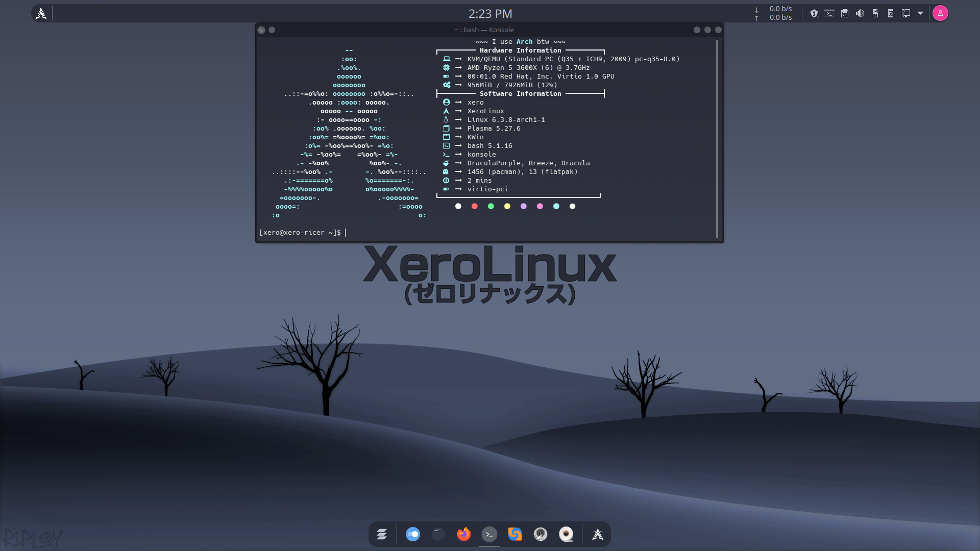Open the KDE Connect phone tray icon
This screenshot has width=980, height=551.
[891, 13]
